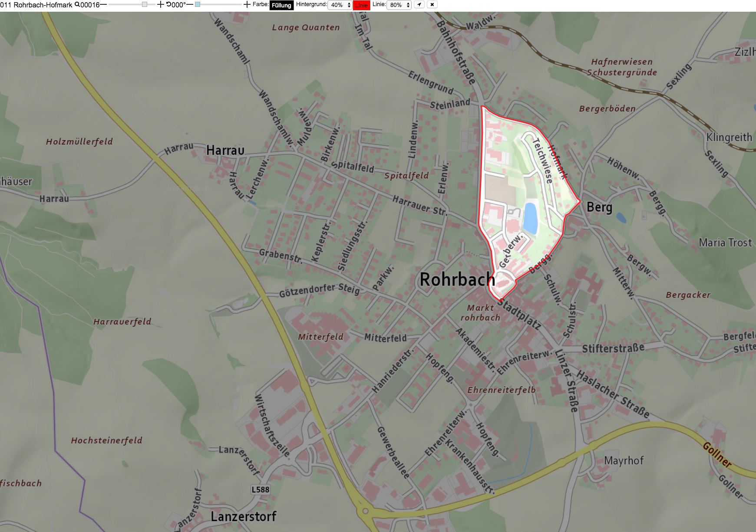Click the location arrow button
Image resolution: width=756 pixels, height=532 pixels.
click(x=419, y=5)
